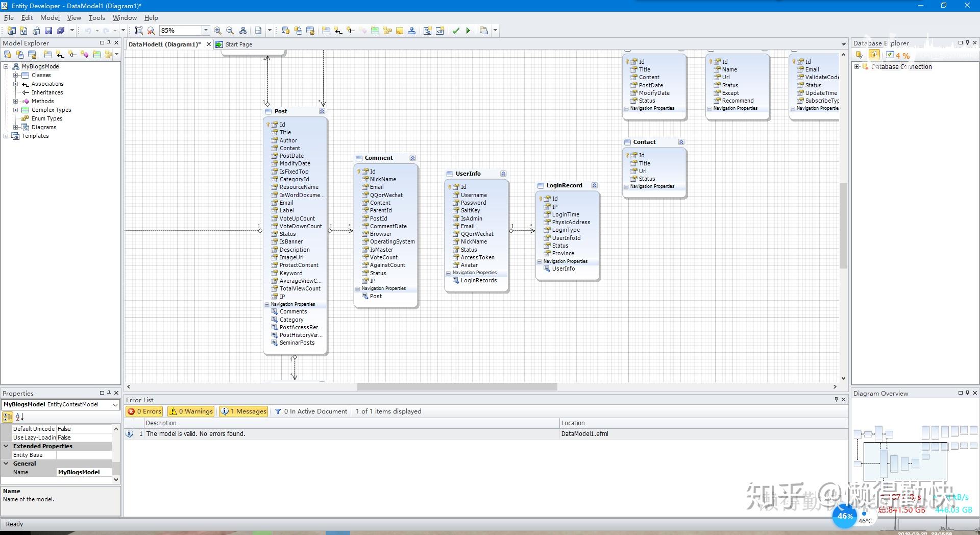Validate the model with the green check icon

[456, 30]
